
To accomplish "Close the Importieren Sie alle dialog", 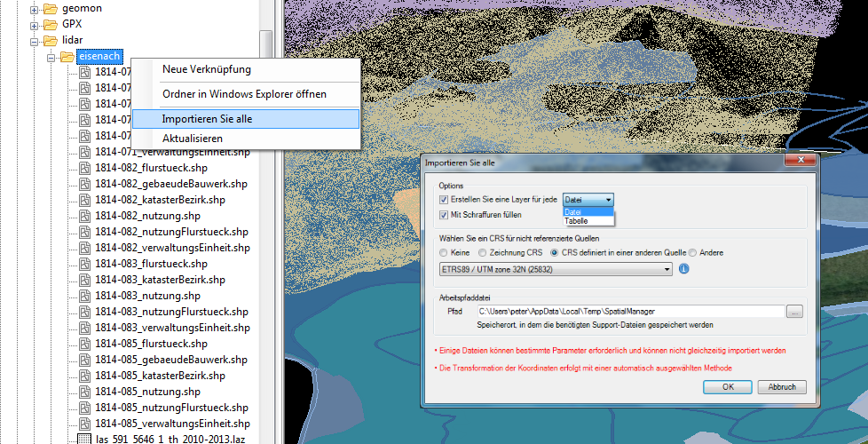I will [800, 161].
